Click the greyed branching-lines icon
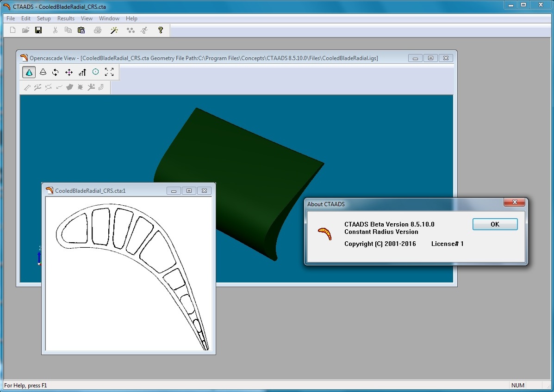The image size is (554, 392). 91,87
